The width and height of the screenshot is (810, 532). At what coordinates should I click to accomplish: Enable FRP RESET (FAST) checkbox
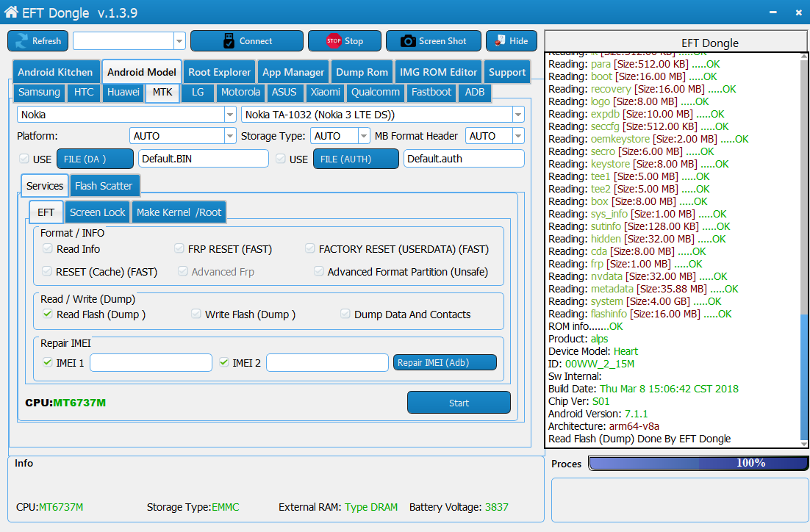click(x=179, y=248)
